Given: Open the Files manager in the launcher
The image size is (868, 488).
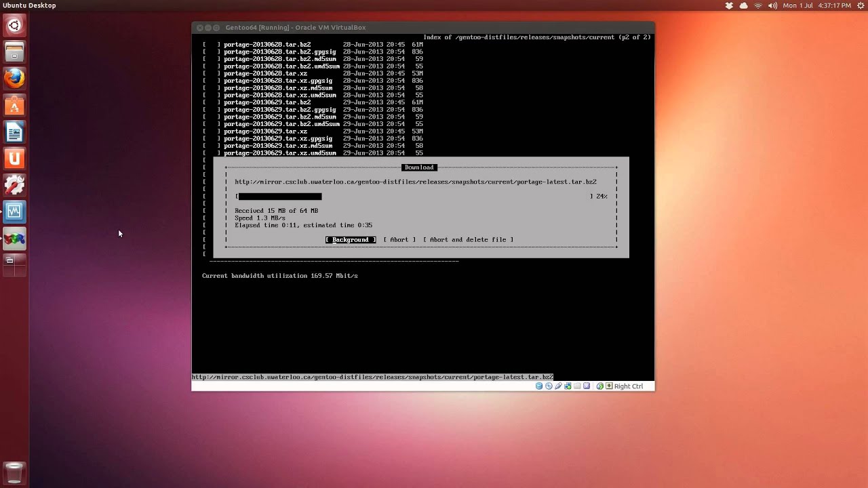Looking at the screenshot, I should pos(14,52).
